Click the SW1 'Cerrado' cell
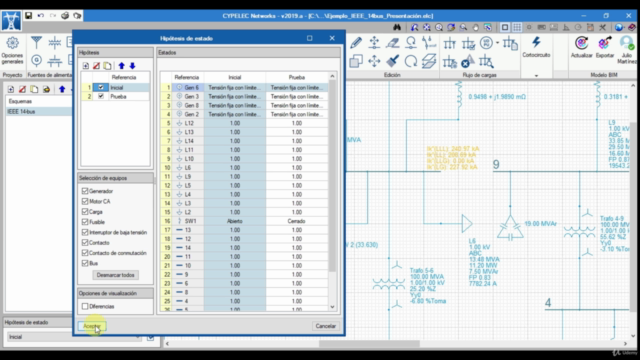Screen dimensions: 640x360 point(297,221)
